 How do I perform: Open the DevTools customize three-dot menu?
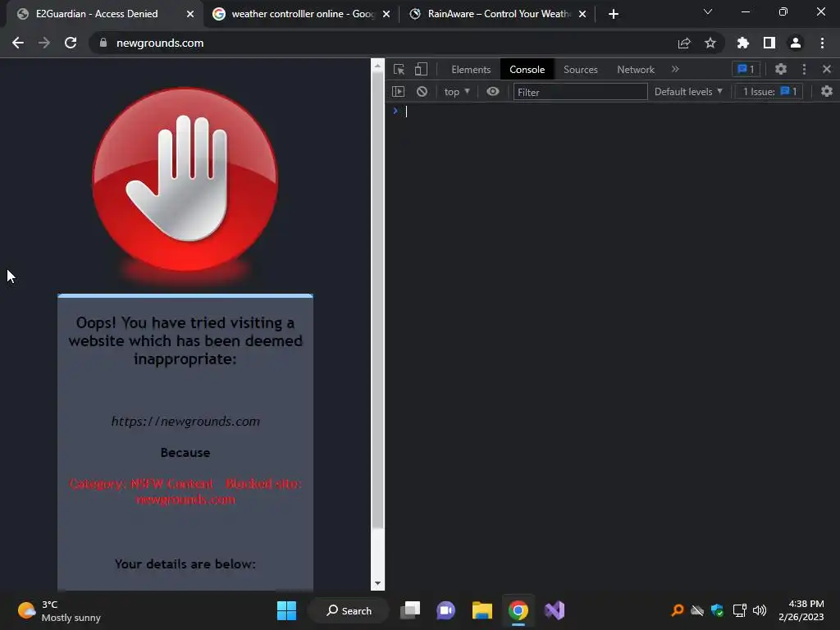(x=804, y=69)
